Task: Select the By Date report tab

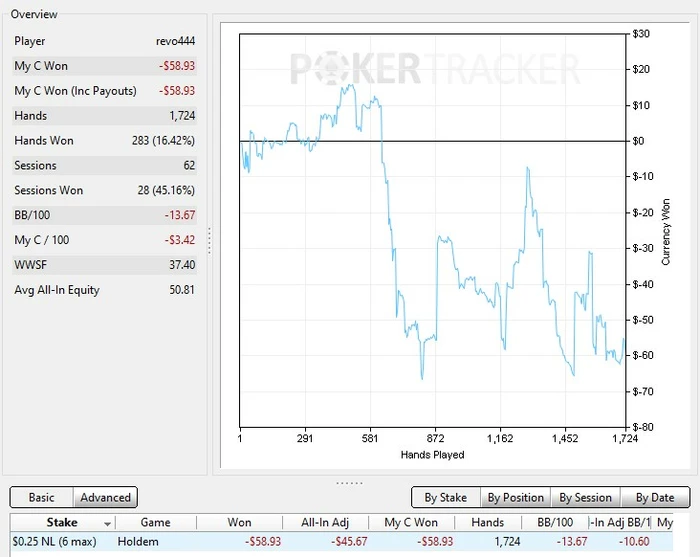Action: [x=655, y=497]
